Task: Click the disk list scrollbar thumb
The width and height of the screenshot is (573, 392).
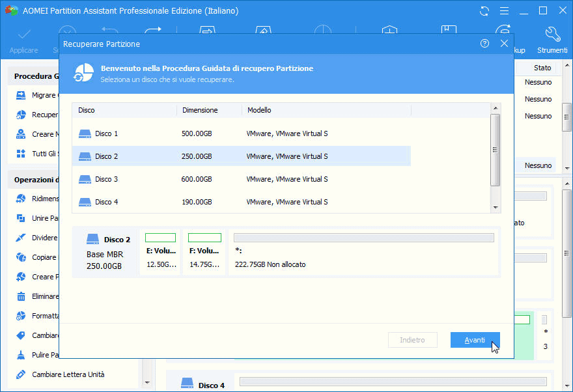Action: (495, 150)
